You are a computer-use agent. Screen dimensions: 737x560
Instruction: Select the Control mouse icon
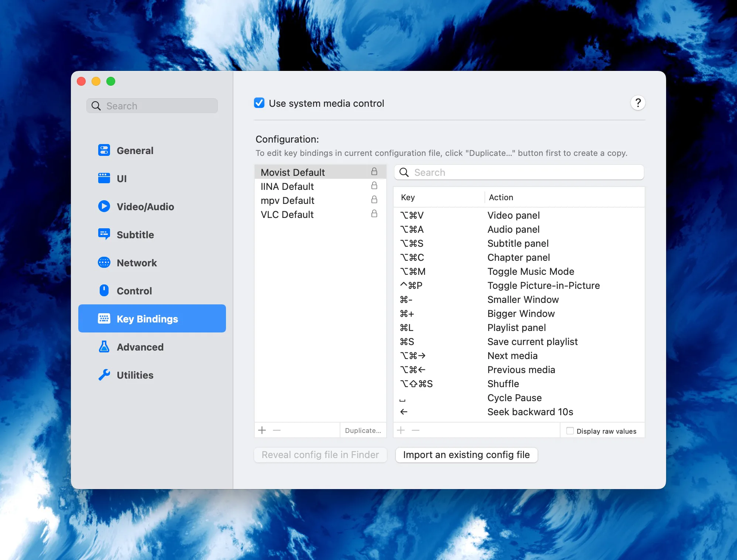tap(104, 291)
